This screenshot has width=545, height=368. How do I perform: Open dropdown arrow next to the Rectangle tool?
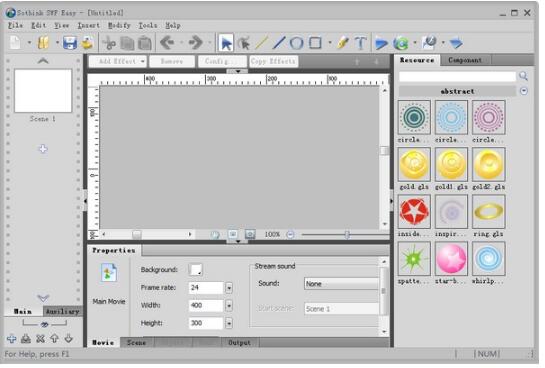[329, 43]
